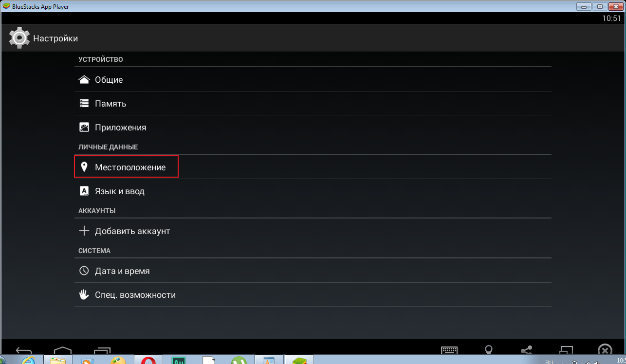Toggle the fullscreen icon in bottom bar
This screenshot has height=364, width=626.
566,350
